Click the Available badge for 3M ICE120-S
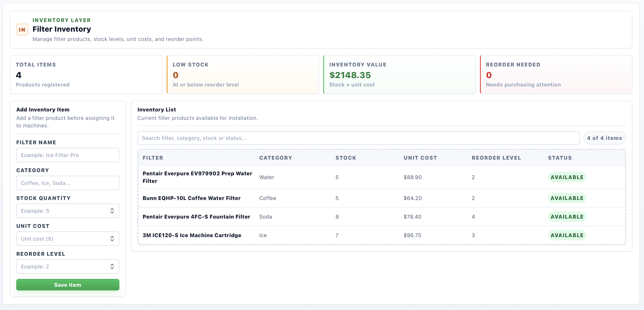The width and height of the screenshot is (644, 310). [567, 235]
